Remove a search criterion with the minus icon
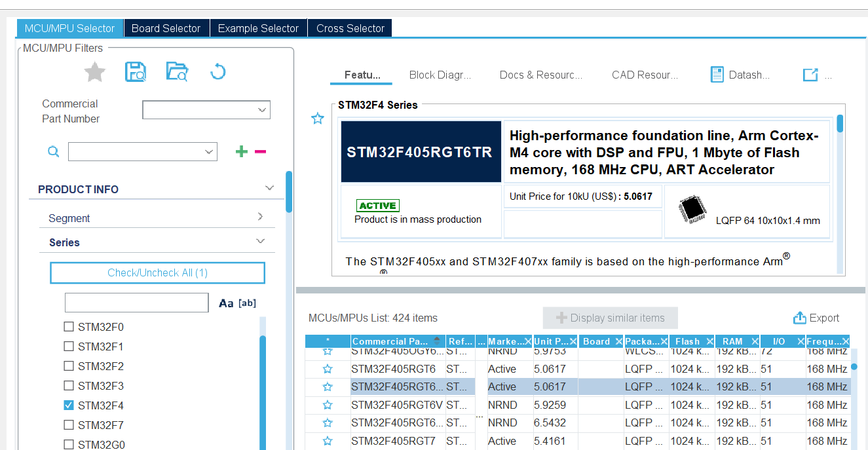Screen dimensions: 868x450 coord(260,151)
